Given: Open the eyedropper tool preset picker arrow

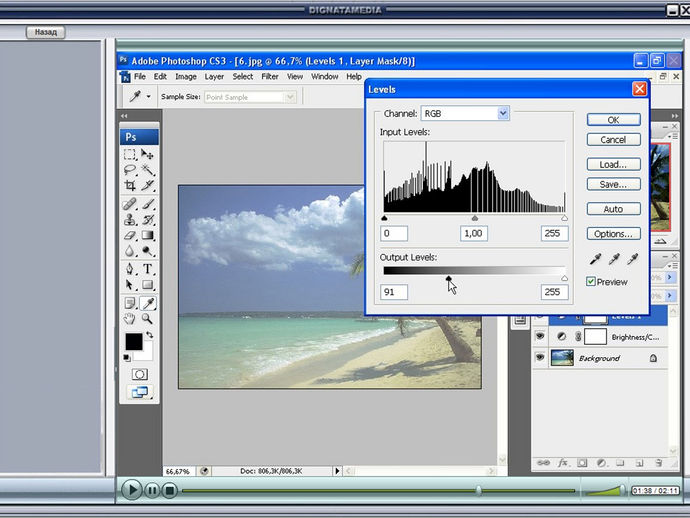Looking at the screenshot, I should pos(149,96).
